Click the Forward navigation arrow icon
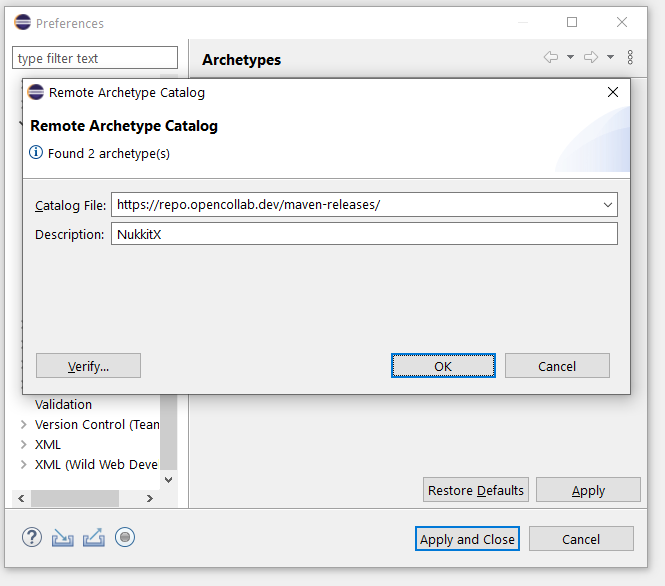The height and width of the screenshot is (586, 665). (591, 58)
